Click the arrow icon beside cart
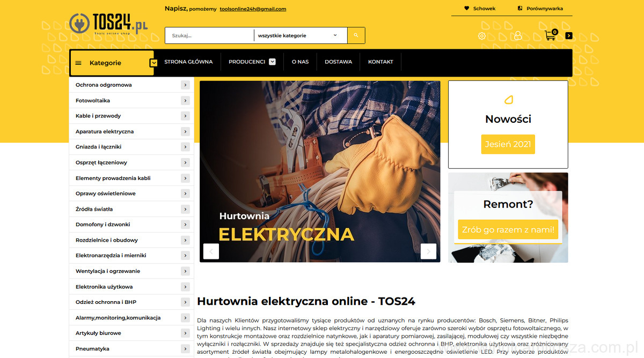This screenshot has width=644, height=358. pos(569,36)
